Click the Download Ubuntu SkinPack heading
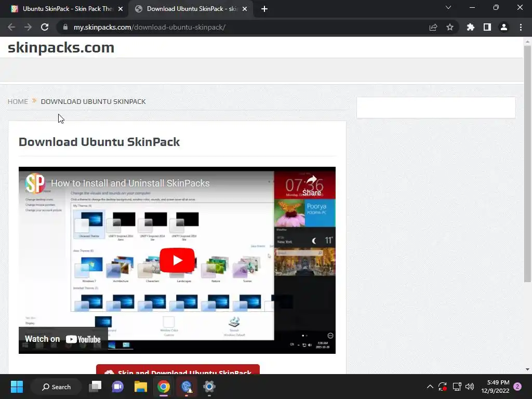 (99, 142)
